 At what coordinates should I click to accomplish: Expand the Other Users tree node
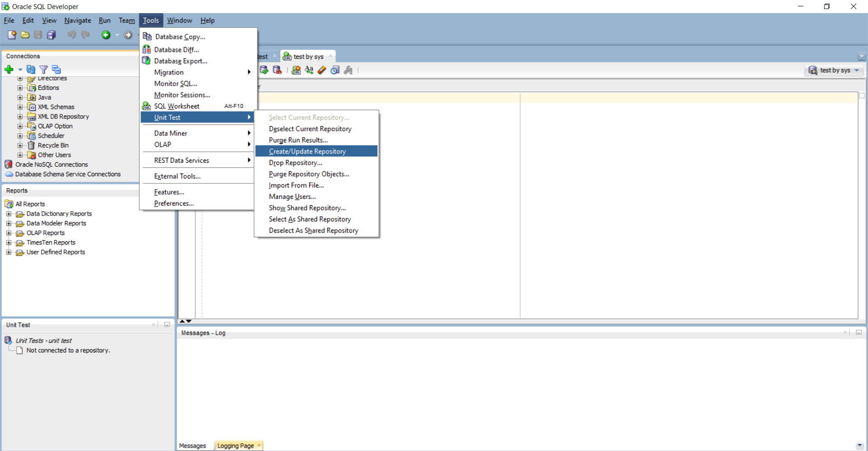pyautogui.click(x=20, y=155)
